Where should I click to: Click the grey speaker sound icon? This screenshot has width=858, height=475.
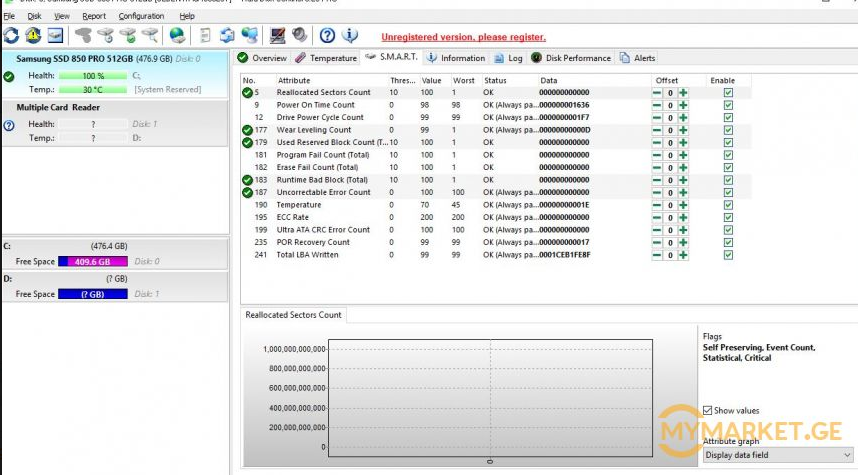[x=299, y=36]
